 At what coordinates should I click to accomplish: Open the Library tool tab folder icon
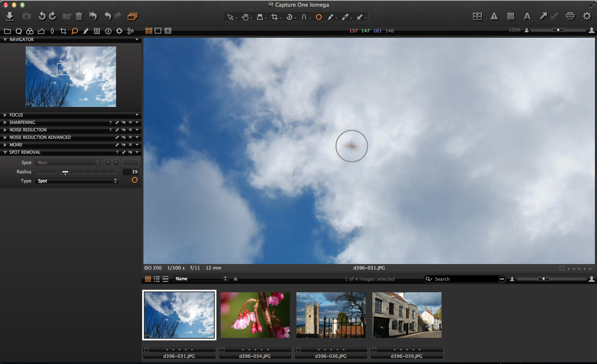pyautogui.click(x=7, y=31)
